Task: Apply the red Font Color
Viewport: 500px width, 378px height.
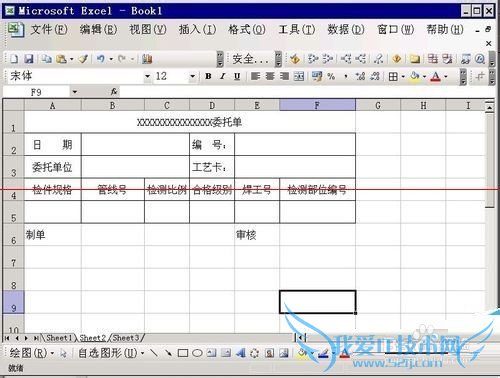Action: (x=435, y=77)
